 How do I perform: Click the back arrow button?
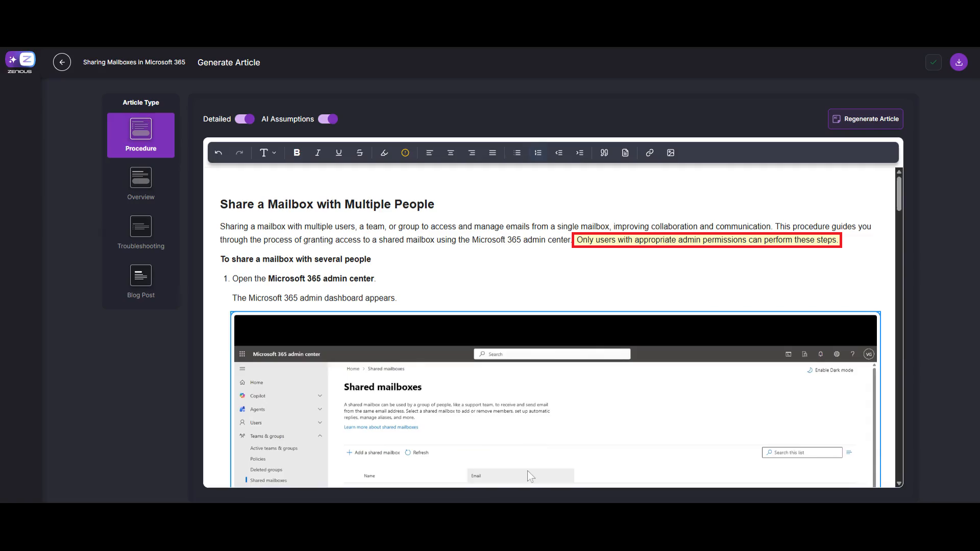62,62
